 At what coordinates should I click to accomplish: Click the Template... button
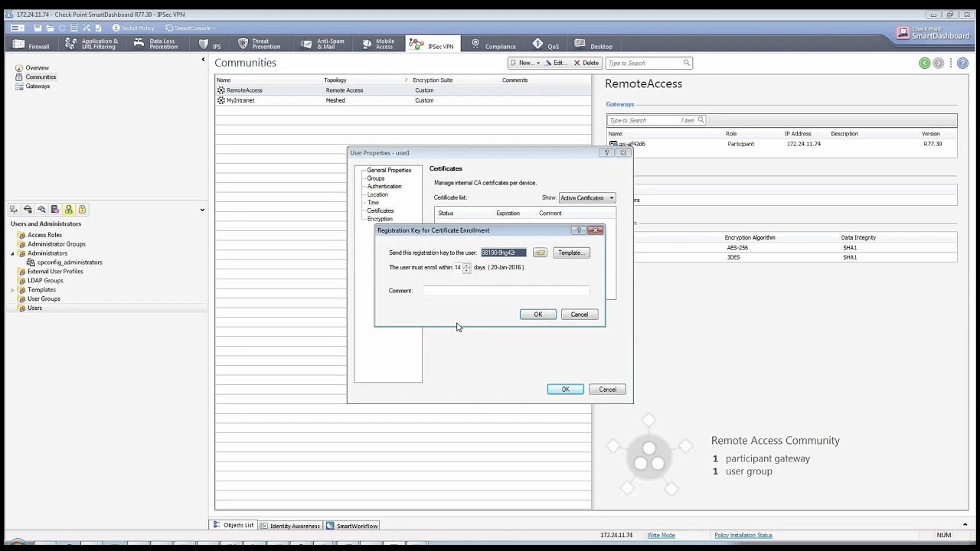click(571, 253)
